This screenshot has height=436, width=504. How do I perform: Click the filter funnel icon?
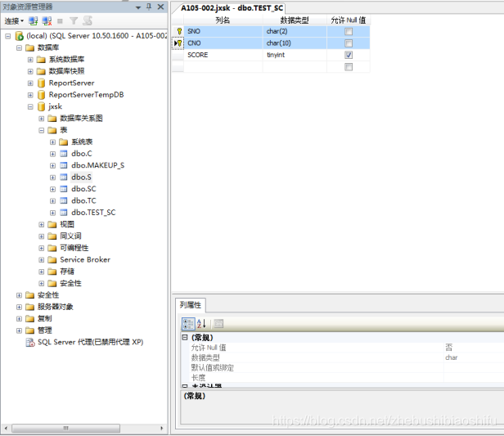point(74,21)
